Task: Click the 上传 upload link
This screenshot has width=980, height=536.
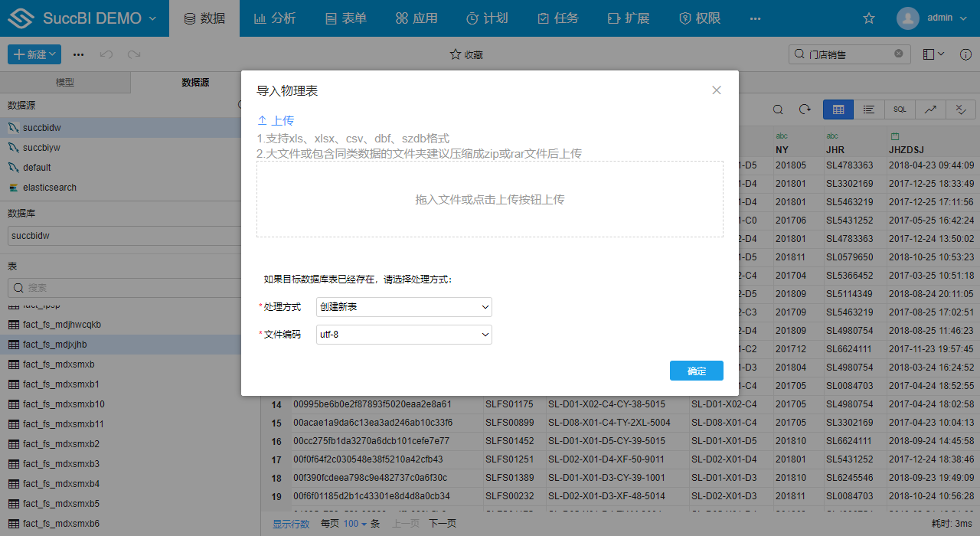Action: [276, 121]
